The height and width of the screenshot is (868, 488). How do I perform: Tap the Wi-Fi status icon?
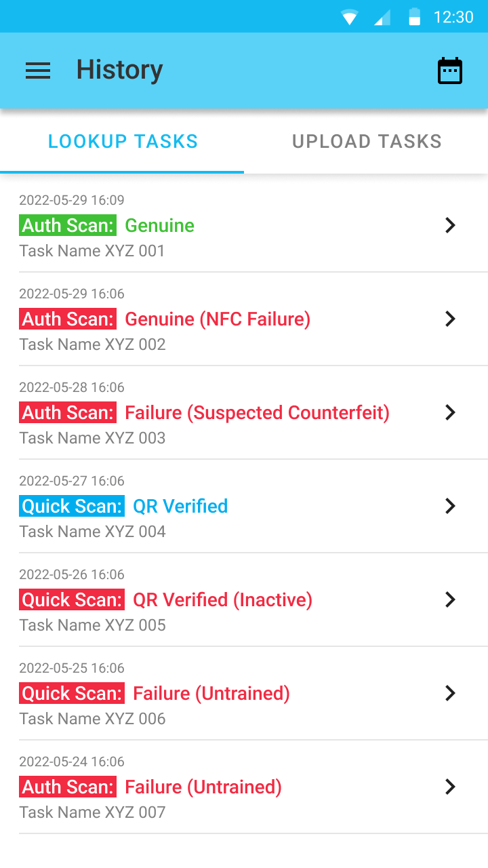click(x=350, y=17)
